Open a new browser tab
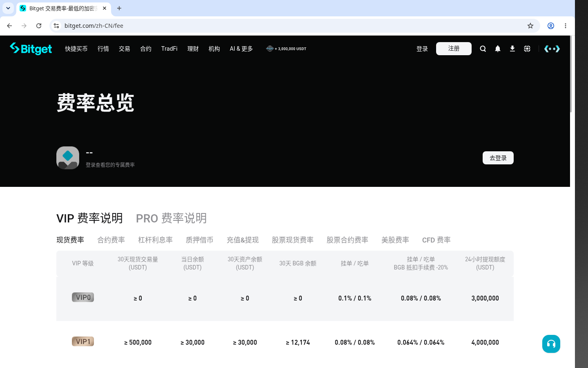Screen dimensions: 588x368 click(119, 8)
